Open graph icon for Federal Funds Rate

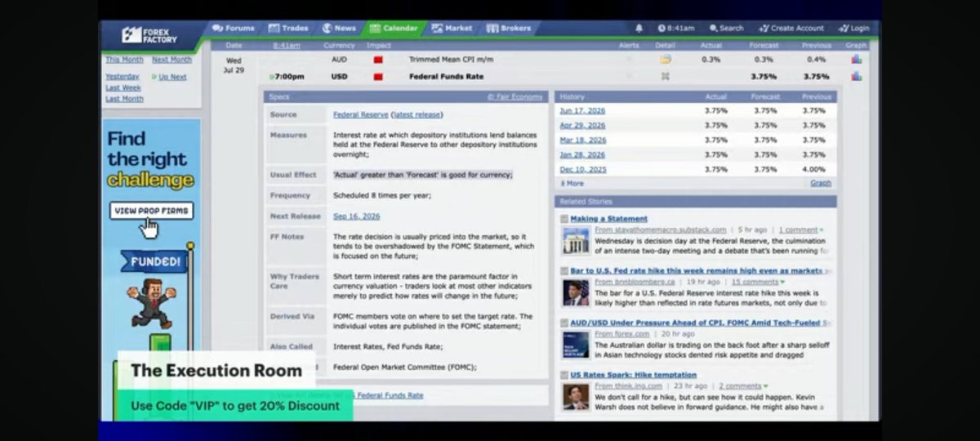(857, 77)
